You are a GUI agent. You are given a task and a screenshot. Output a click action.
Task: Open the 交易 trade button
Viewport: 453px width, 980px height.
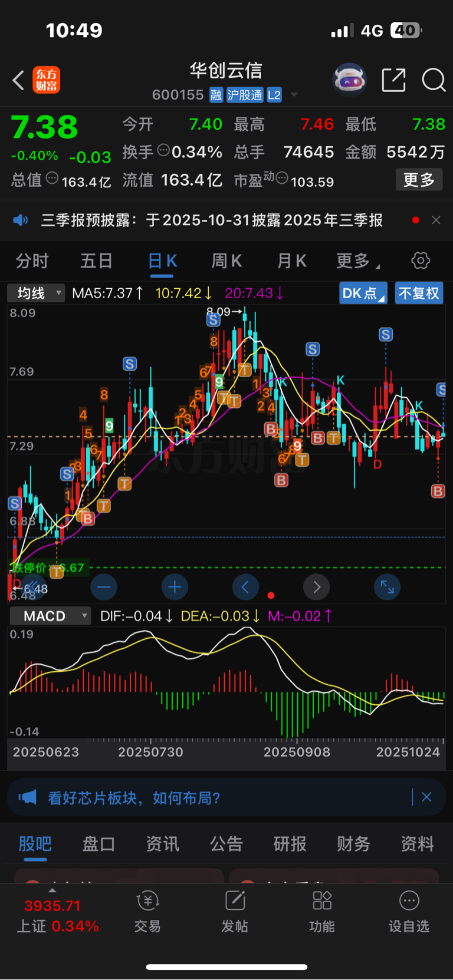tap(147, 912)
